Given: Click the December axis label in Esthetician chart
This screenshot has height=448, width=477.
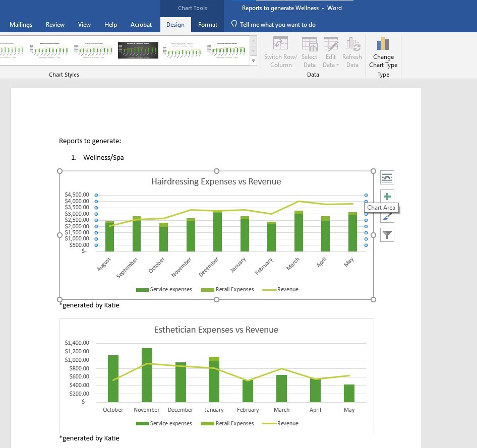Looking at the screenshot, I should pos(181,410).
